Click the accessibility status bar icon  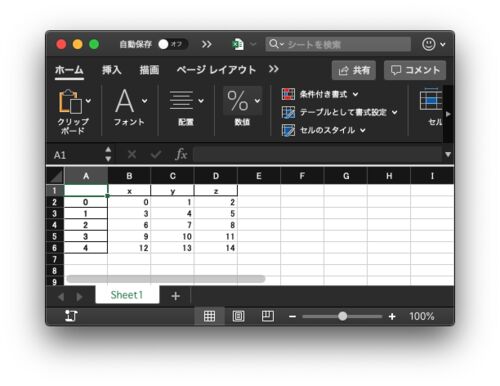pos(71,316)
